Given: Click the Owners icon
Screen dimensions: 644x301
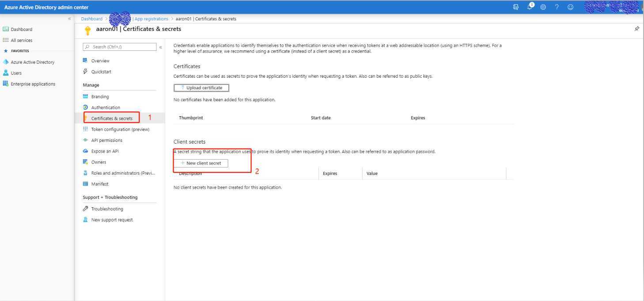Looking at the screenshot, I should [x=85, y=162].
